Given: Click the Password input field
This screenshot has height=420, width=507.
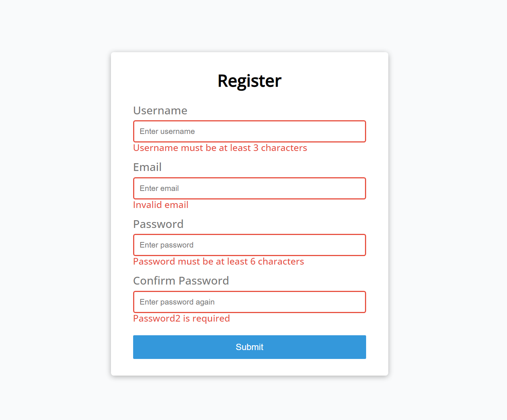Looking at the screenshot, I should coord(249,245).
